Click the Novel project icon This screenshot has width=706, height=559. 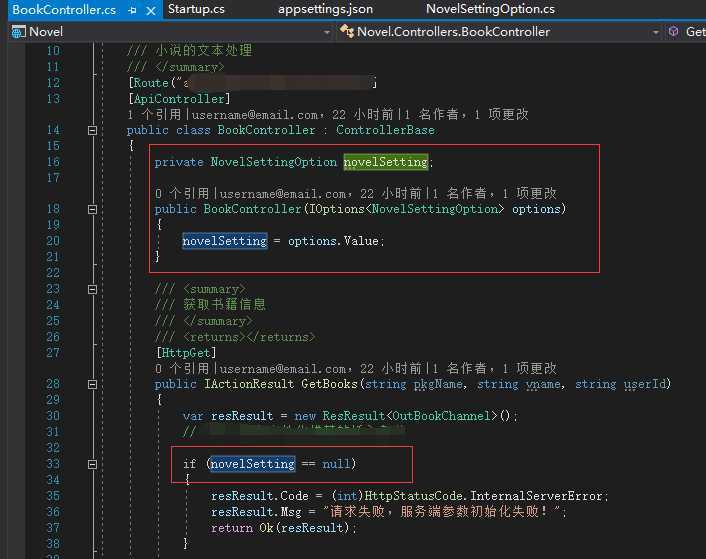point(18,32)
